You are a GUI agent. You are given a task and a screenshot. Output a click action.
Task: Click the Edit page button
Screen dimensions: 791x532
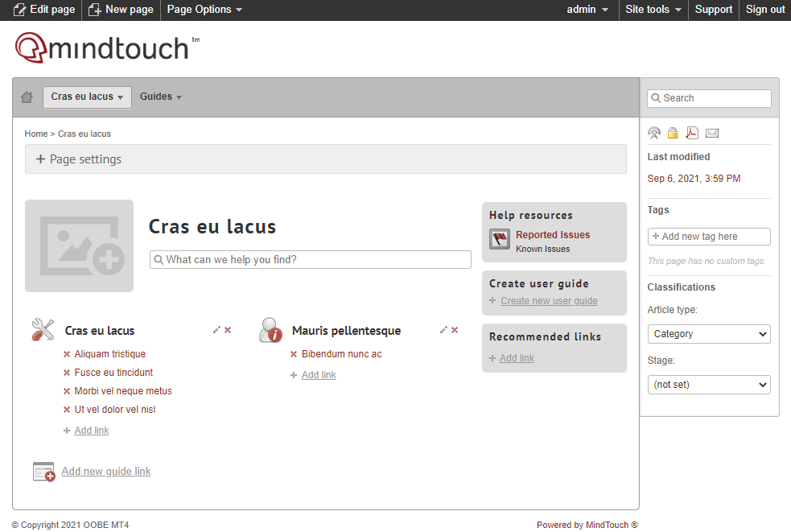[x=44, y=10]
